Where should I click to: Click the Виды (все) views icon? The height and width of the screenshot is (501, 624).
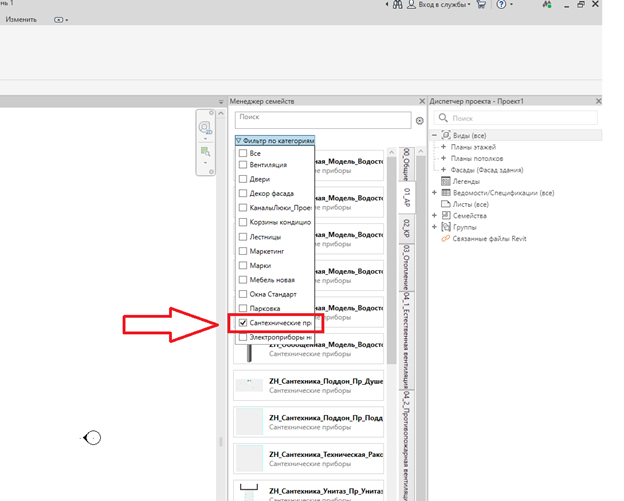pyautogui.click(x=446, y=135)
